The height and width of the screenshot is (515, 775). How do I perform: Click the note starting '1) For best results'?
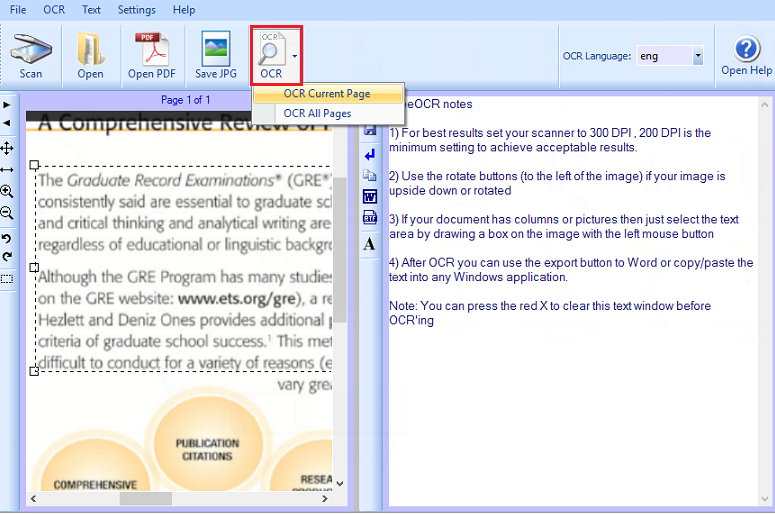(x=550, y=140)
